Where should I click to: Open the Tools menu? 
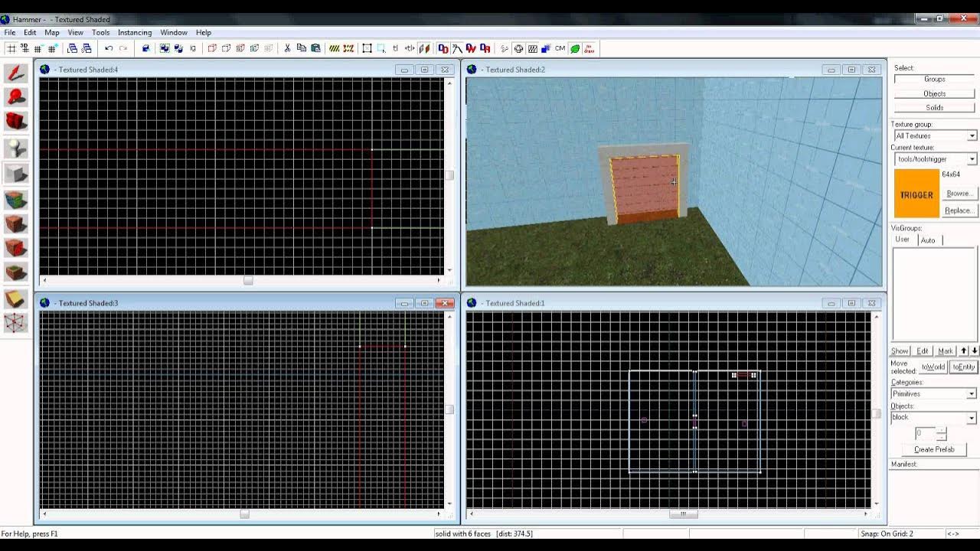tap(101, 32)
